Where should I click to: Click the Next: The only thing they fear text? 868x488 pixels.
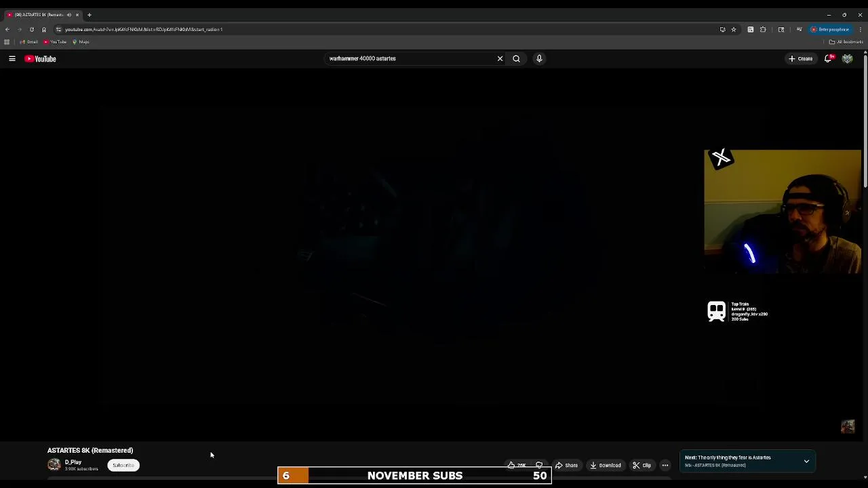(x=728, y=457)
